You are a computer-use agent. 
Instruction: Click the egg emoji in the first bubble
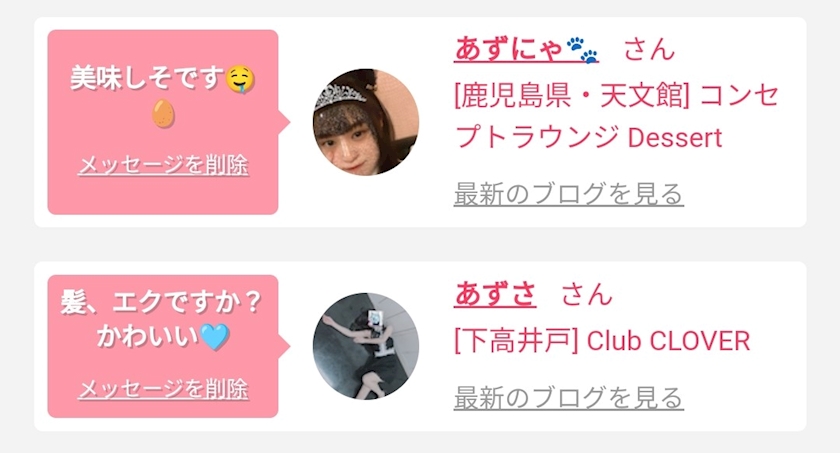[163, 114]
